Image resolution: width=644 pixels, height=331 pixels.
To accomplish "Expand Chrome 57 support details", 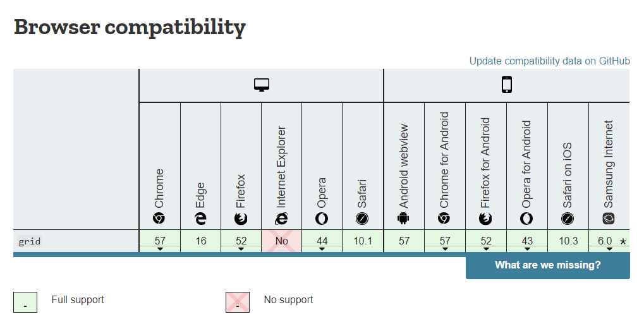I will pyautogui.click(x=160, y=241).
